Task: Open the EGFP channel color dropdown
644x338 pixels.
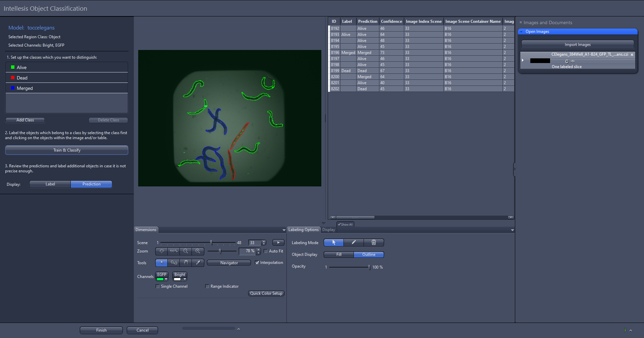Action: click(x=166, y=279)
